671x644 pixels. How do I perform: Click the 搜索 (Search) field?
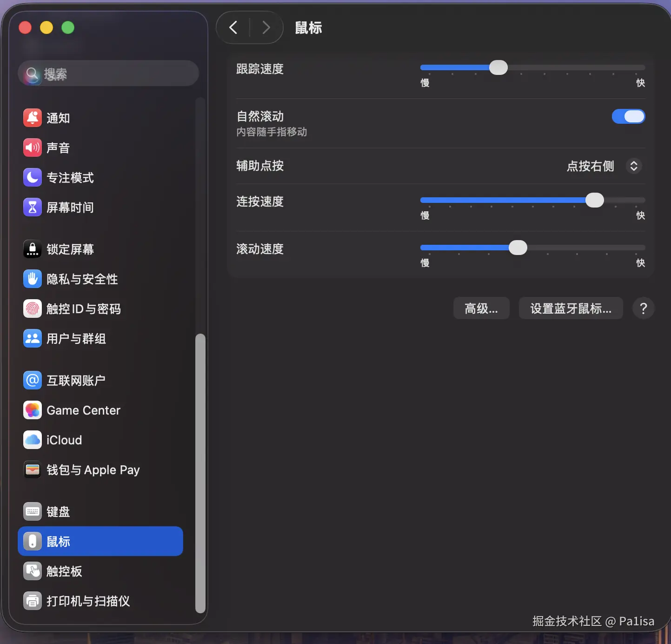pyautogui.click(x=108, y=73)
